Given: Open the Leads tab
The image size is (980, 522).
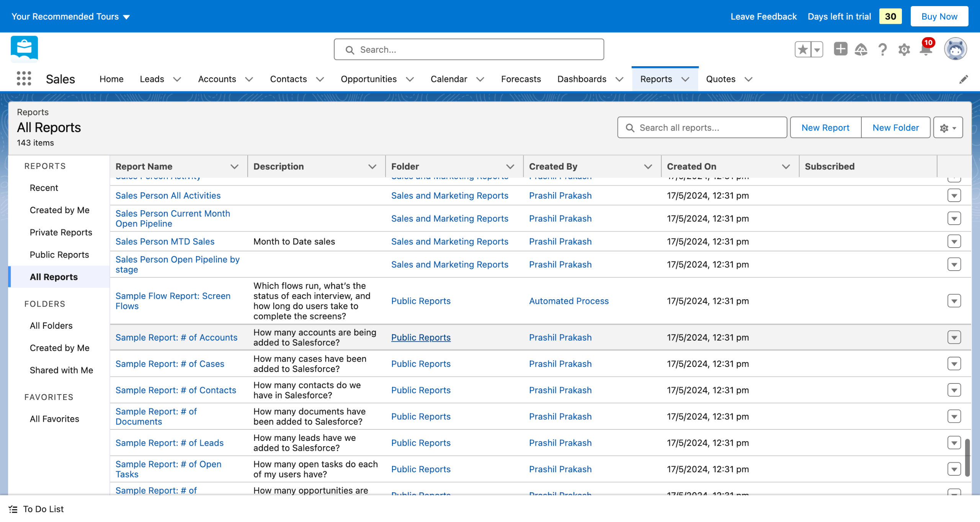Looking at the screenshot, I should [x=152, y=79].
